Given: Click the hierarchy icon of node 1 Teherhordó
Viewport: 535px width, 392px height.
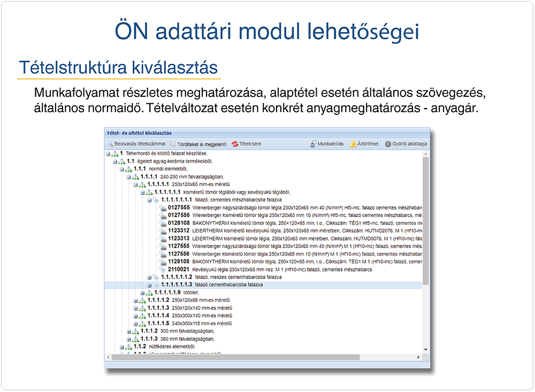Looking at the screenshot, I should (114, 154).
